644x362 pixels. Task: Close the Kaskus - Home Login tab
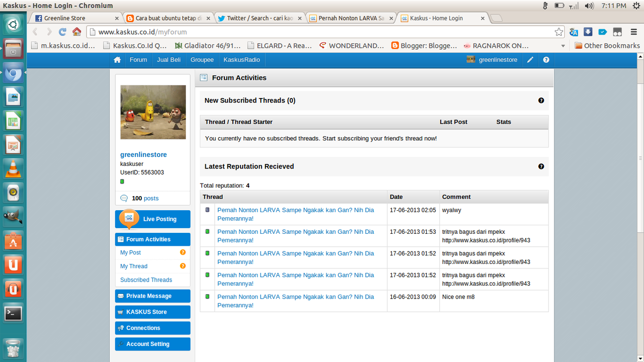point(483,18)
